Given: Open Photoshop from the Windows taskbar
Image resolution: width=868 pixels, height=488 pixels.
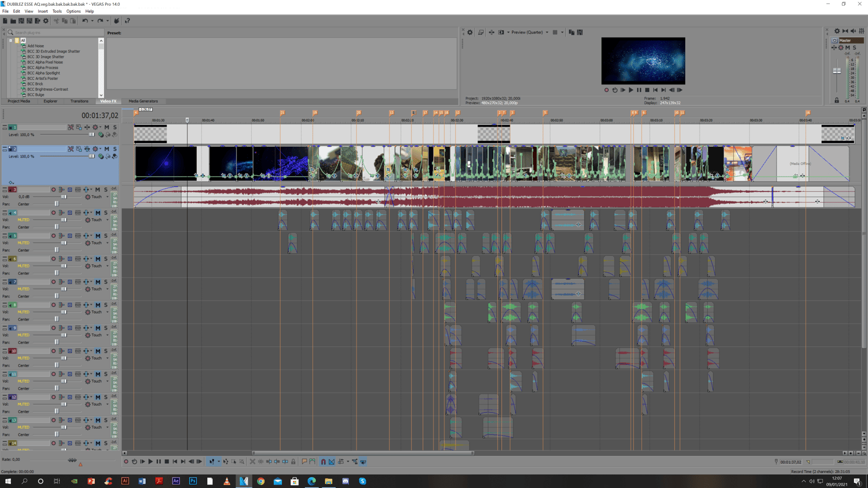Looking at the screenshot, I should point(193,481).
